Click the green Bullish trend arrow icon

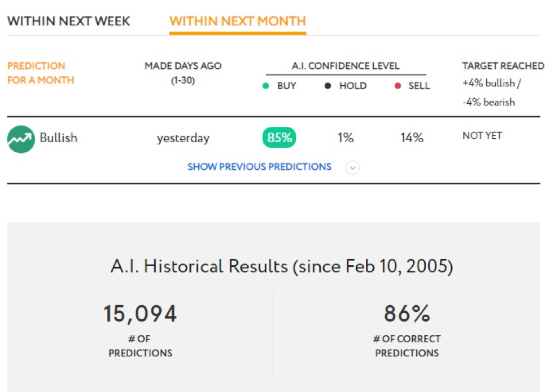point(21,139)
